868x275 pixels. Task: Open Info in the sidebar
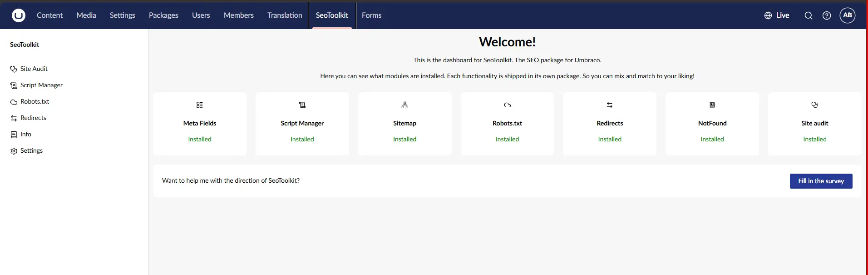point(26,135)
